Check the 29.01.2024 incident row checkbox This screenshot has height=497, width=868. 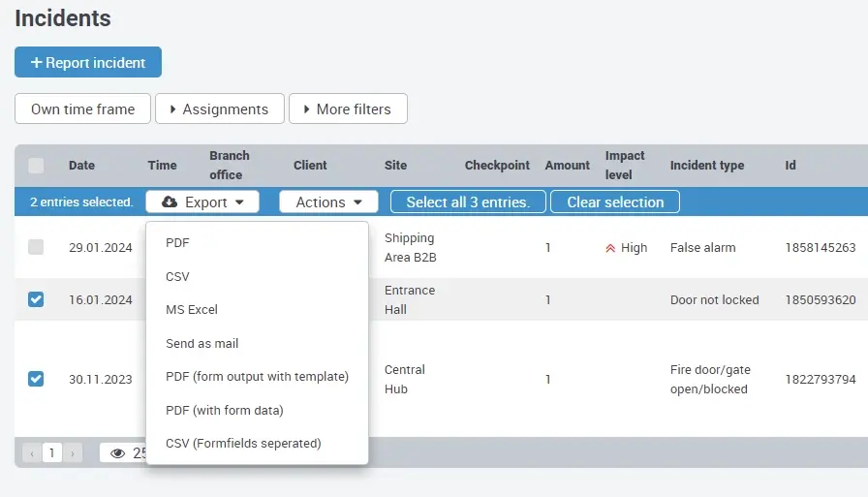coord(36,247)
